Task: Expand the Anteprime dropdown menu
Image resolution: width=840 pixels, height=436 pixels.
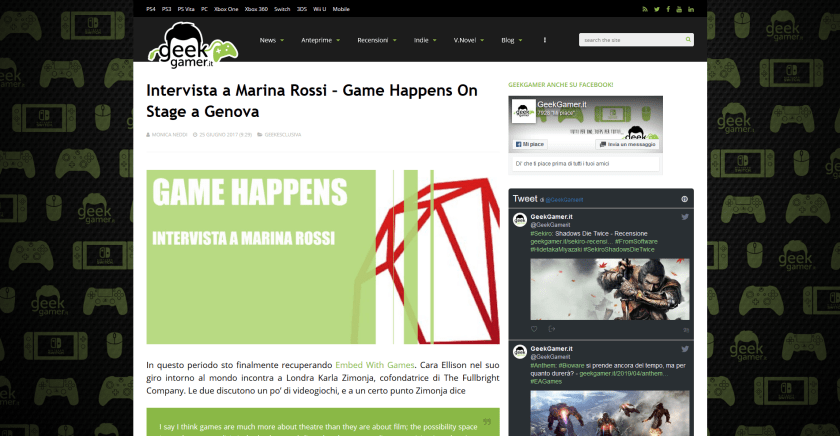Action: (x=320, y=41)
